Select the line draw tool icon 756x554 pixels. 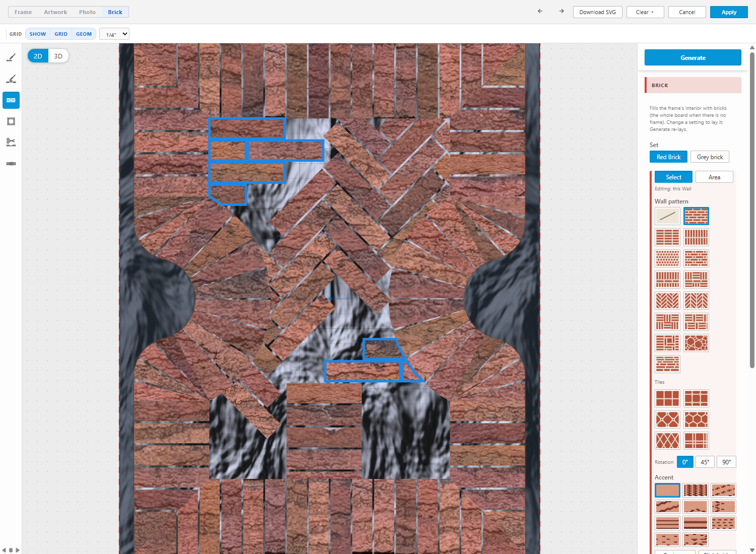[x=11, y=58]
